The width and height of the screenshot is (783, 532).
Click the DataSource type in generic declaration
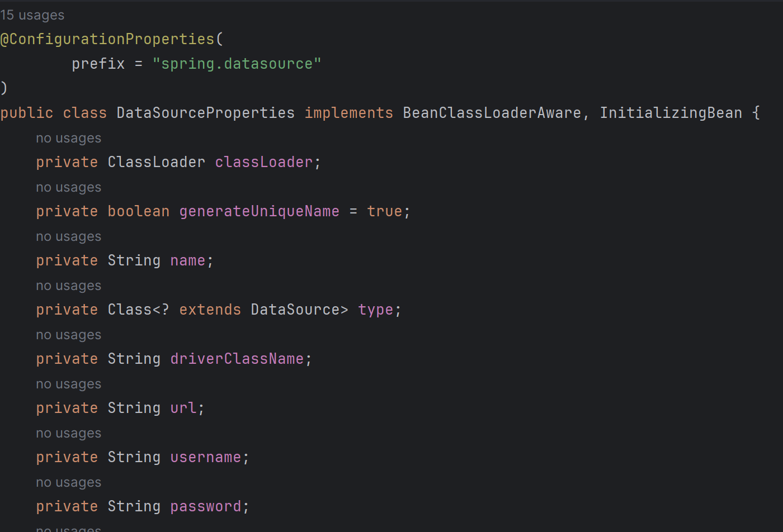295,310
